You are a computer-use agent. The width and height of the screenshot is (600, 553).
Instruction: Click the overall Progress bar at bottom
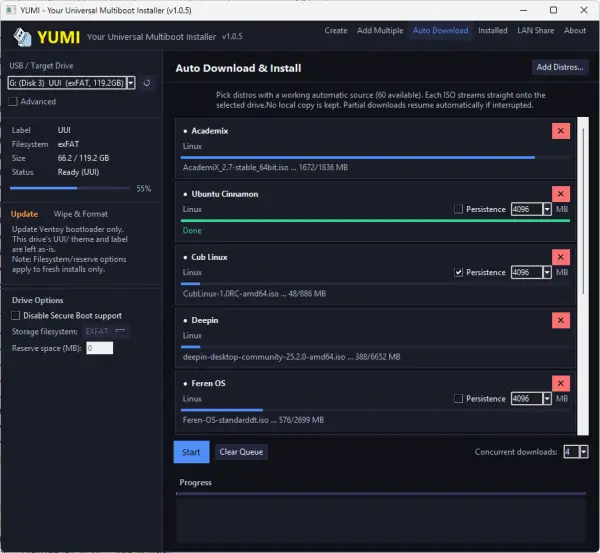(x=381, y=494)
